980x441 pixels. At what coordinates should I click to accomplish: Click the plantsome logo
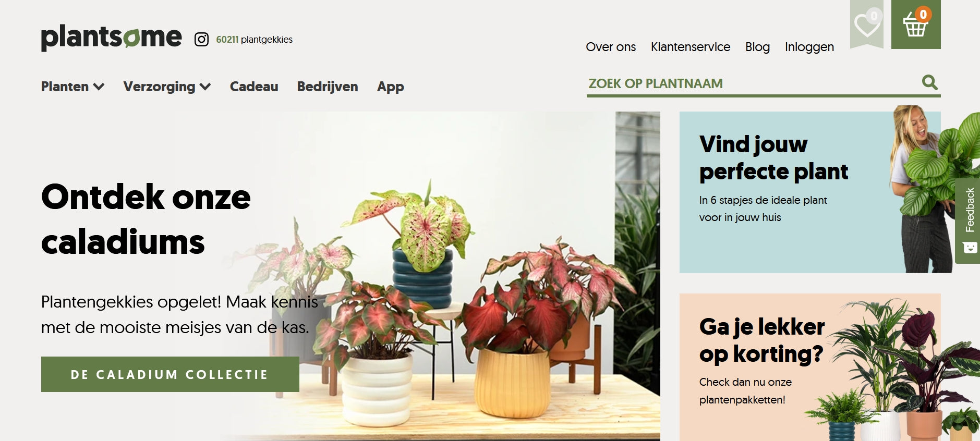pos(111,38)
